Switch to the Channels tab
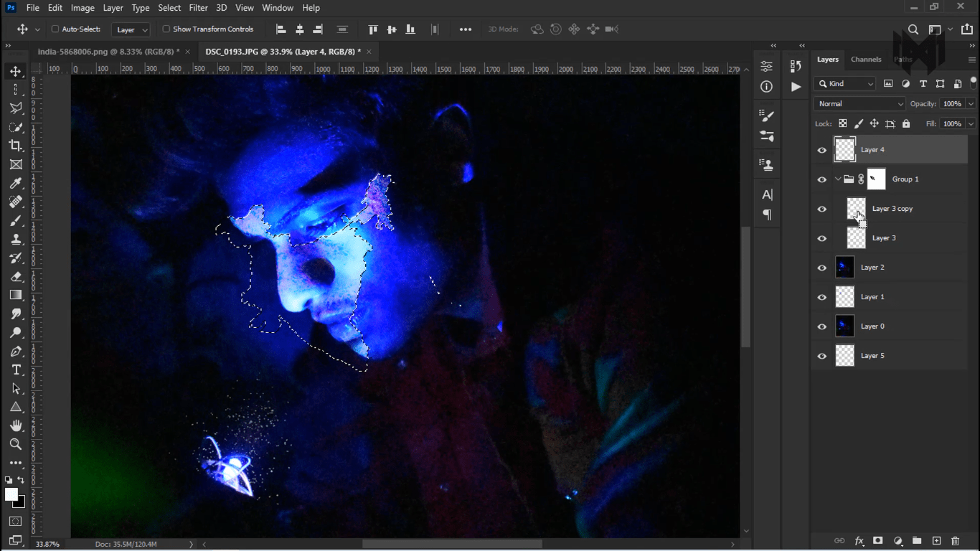Viewport: 980px width, 551px height. click(x=866, y=60)
